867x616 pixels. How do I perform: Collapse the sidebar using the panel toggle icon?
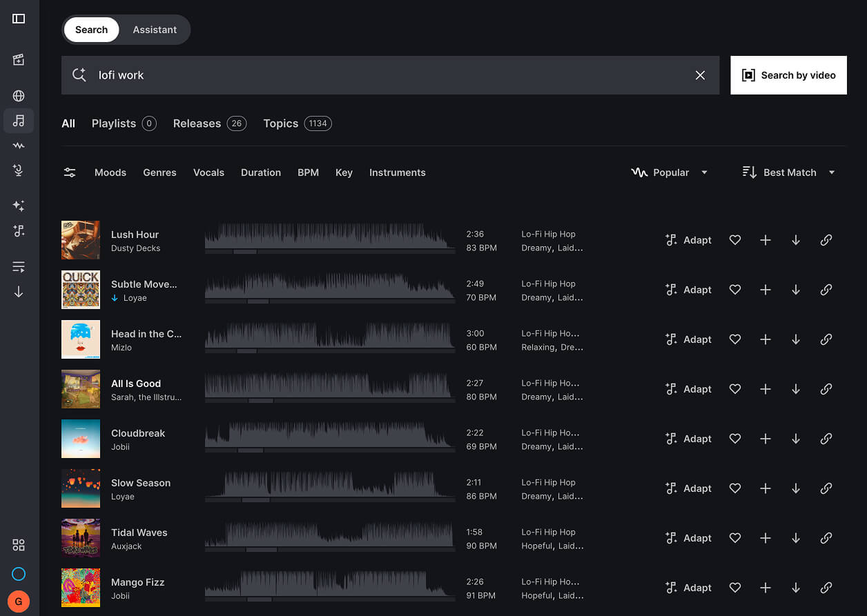click(x=18, y=19)
